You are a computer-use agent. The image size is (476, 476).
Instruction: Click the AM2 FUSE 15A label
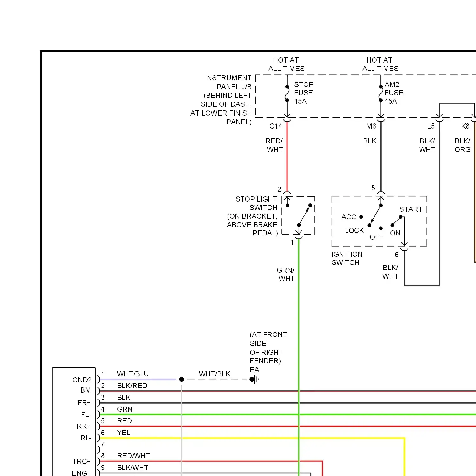pyautogui.click(x=394, y=93)
